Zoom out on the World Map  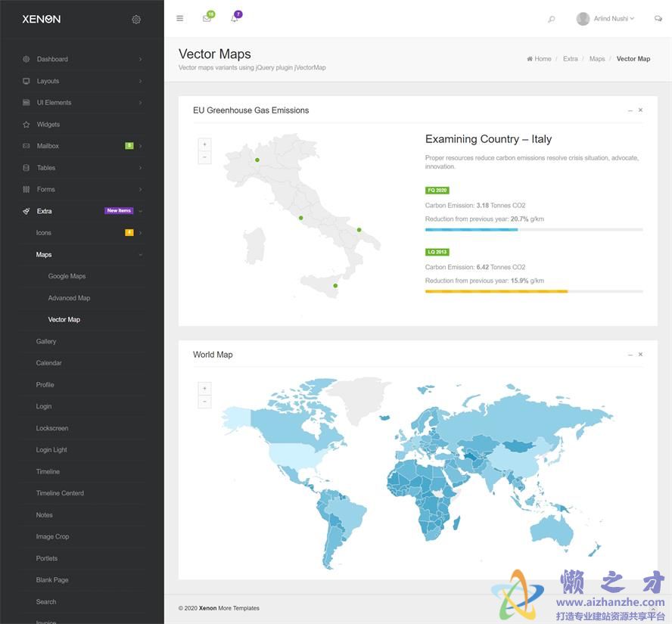tap(204, 402)
